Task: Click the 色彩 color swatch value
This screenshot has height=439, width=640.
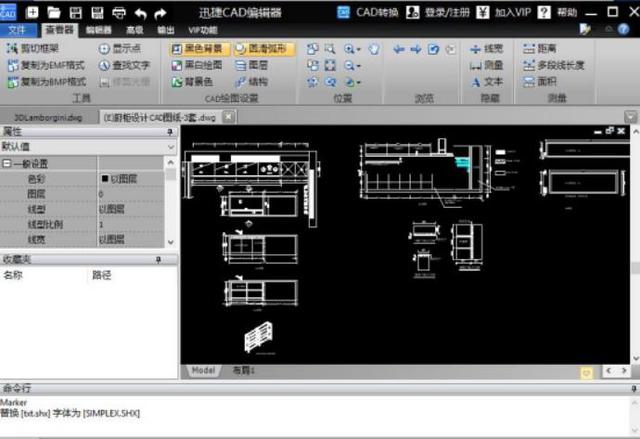Action: [x=104, y=179]
